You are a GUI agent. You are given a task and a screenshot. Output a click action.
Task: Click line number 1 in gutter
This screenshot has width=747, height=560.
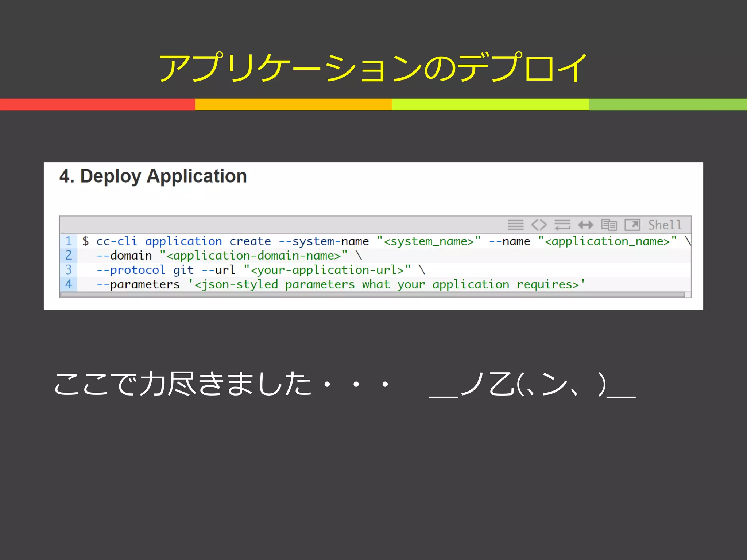pos(69,241)
